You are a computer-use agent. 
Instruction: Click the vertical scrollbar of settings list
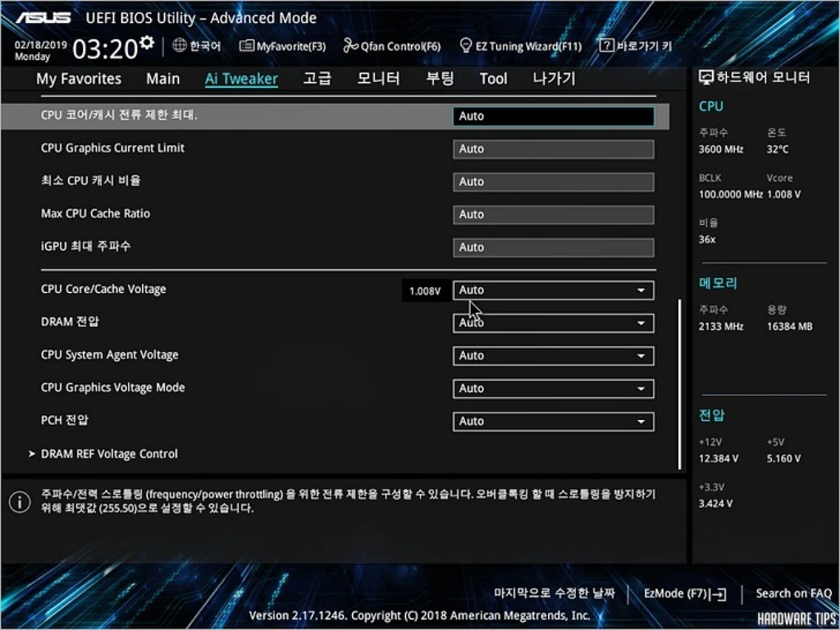tap(680, 384)
